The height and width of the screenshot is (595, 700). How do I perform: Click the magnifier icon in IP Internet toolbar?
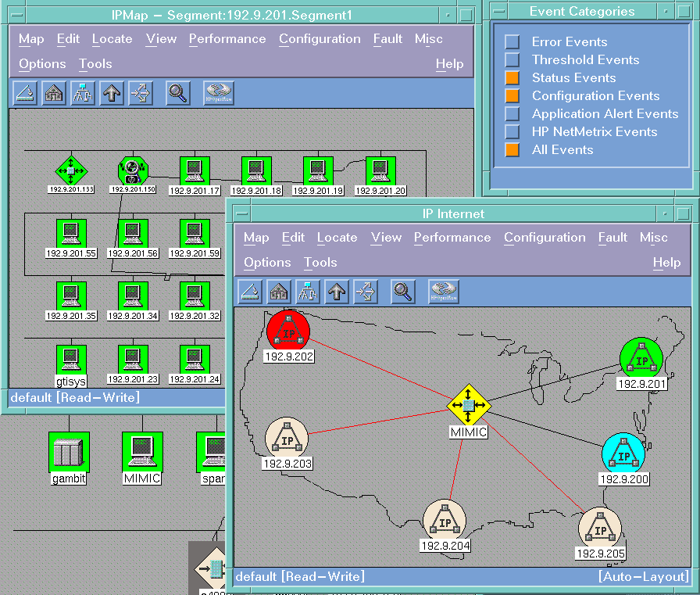pyautogui.click(x=402, y=292)
